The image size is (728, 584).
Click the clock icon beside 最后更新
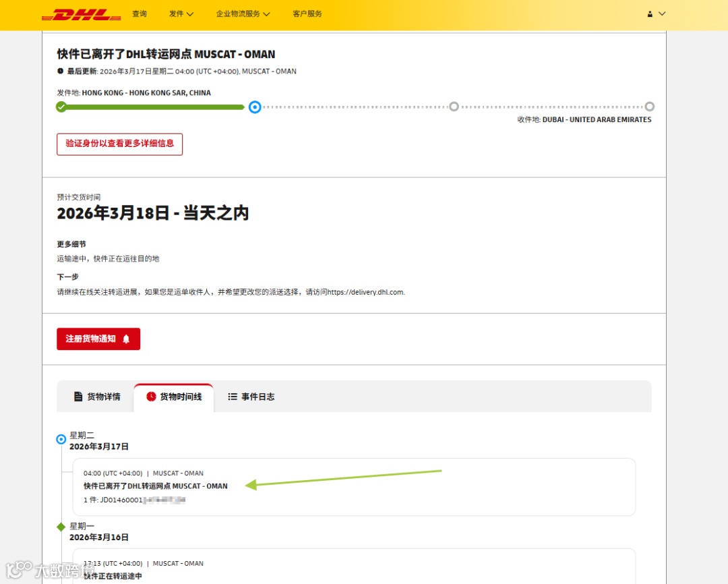coord(61,71)
